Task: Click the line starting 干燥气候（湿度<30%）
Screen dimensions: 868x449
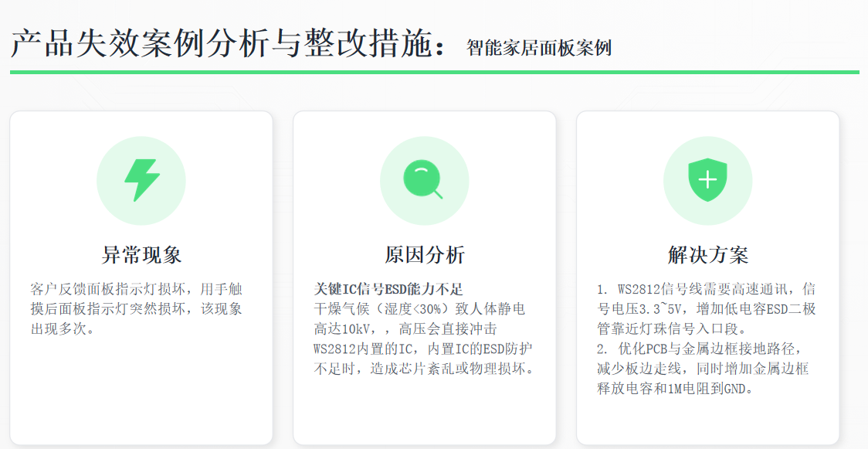Action: point(419,309)
